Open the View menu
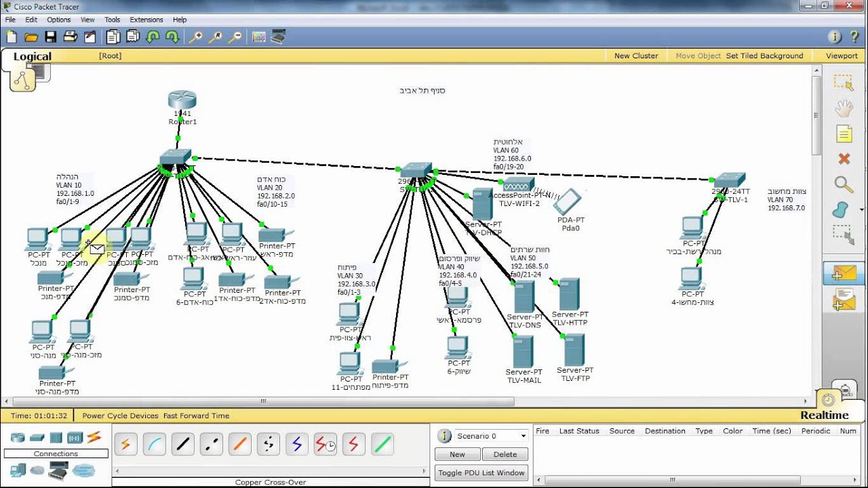 point(88,20)
